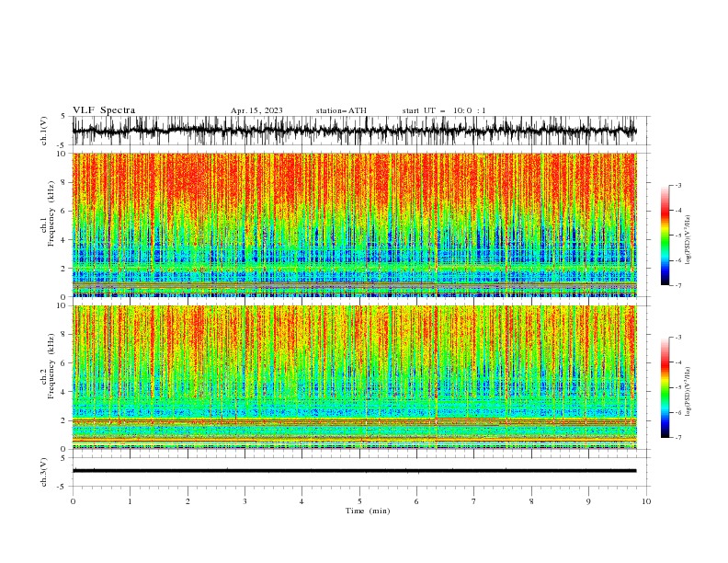Click the 'station=ATH' label

point(341,110)
